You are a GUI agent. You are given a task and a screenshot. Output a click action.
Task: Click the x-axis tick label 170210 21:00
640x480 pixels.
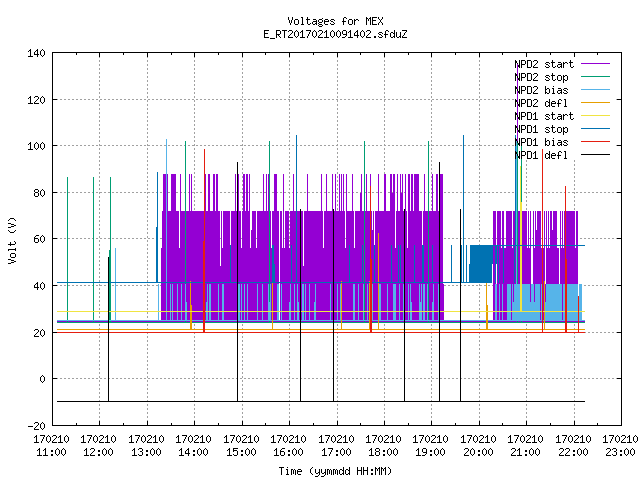(x=525, y=446)
